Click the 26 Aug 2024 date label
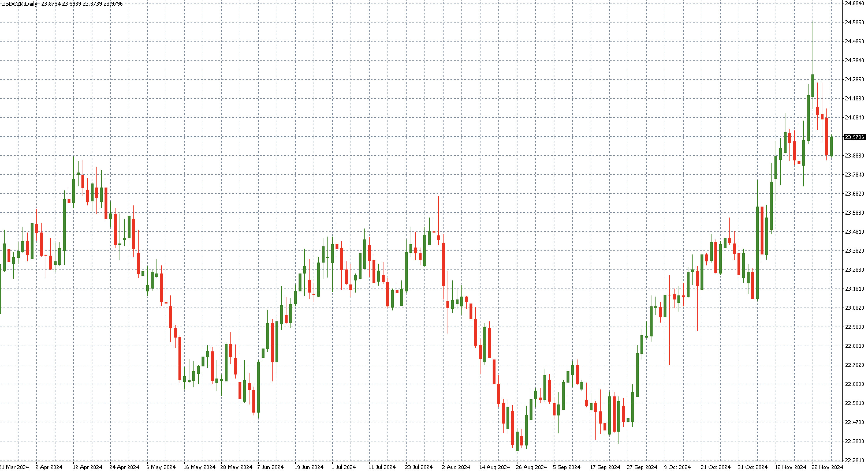Viewport: 868px width, 472px height. (x=531, y=467)
